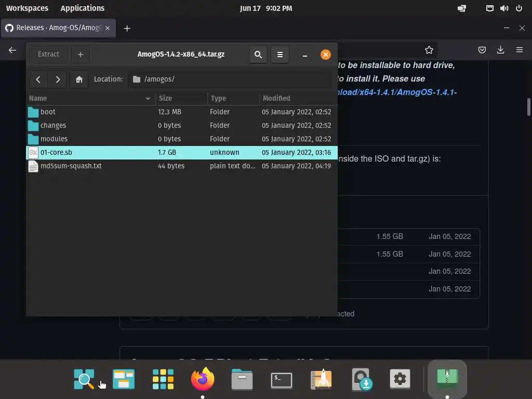Viewport: 532px width, 399px height.
Task: Open the power menu in top bar
Action: pyautogui.click(x=519, y=8)
